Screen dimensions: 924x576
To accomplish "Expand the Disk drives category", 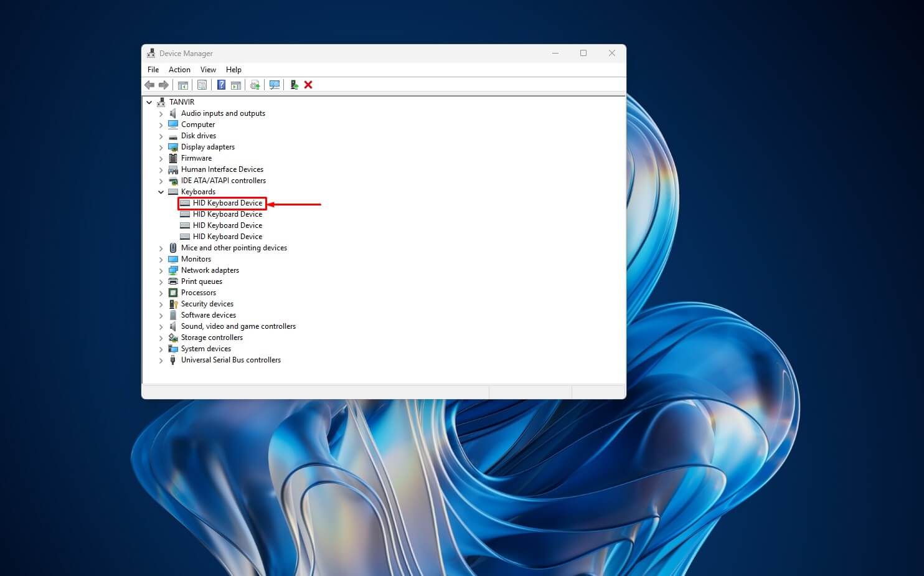I will coord(161,136).
